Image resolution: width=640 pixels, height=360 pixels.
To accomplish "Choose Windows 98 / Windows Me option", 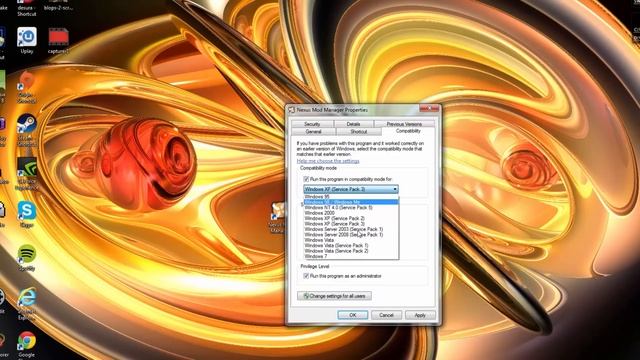I will tap(351, 202).
